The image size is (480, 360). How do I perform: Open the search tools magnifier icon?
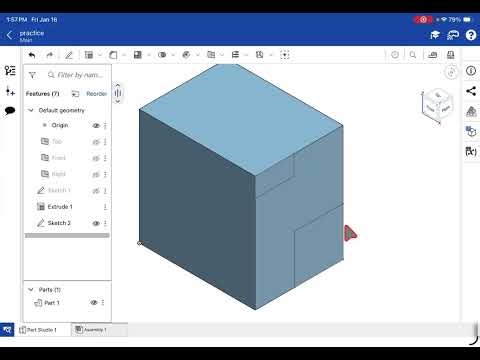coord(413,55)
